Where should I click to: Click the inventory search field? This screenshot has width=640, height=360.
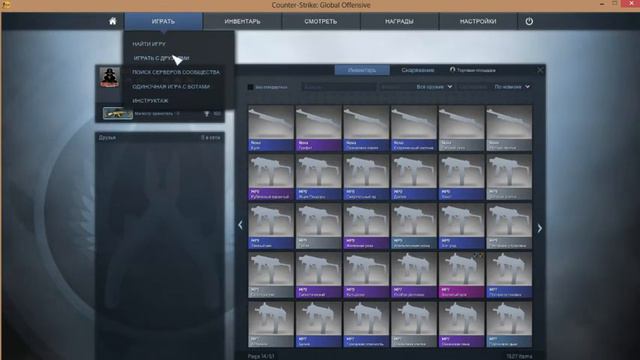click(x=339, y=87)
